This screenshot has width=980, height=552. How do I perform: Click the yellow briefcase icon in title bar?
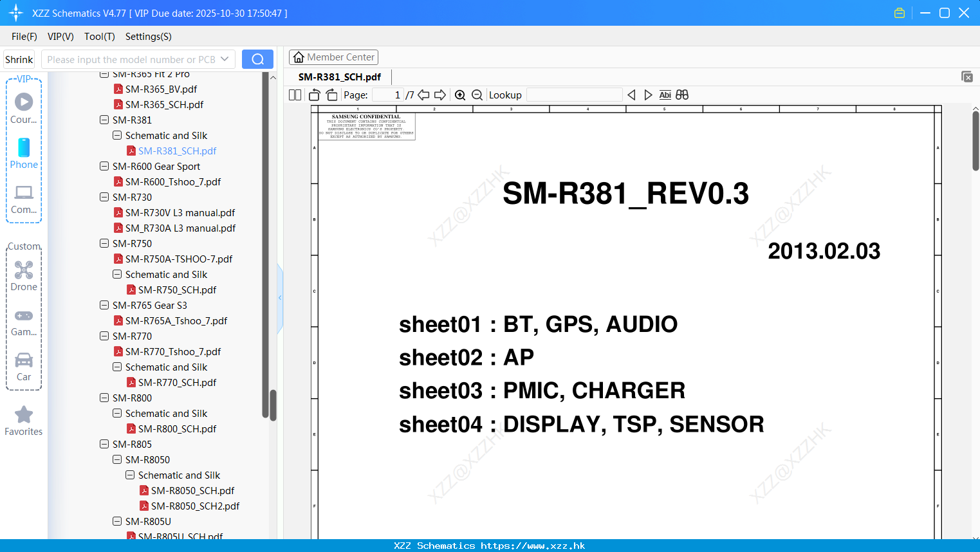click(900, 13)
